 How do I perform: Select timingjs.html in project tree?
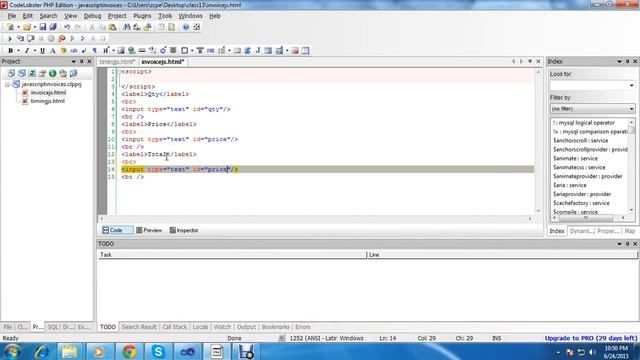[x=48, y=101]
